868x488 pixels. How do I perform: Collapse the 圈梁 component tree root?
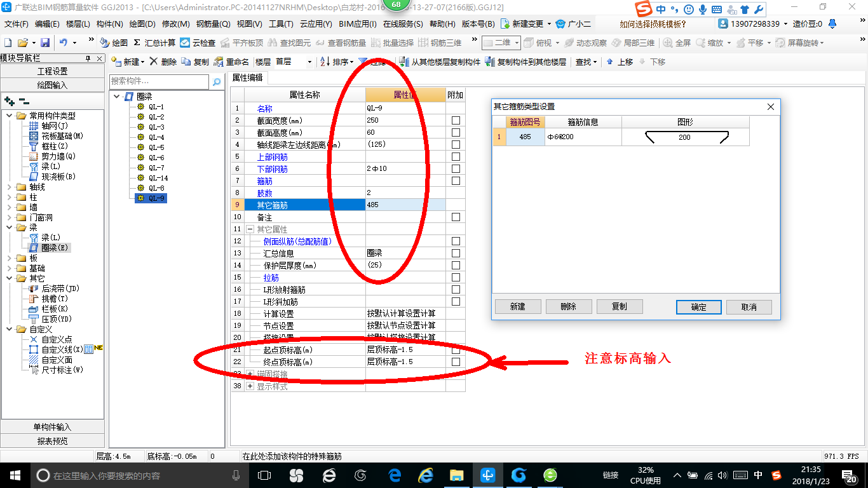[117, 97]
